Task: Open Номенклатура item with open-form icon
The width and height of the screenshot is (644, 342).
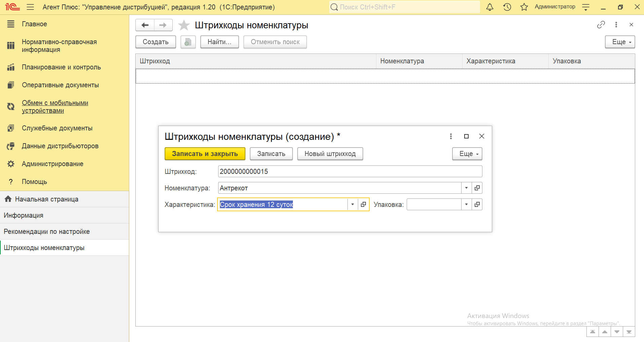Action: click(477, 188)
